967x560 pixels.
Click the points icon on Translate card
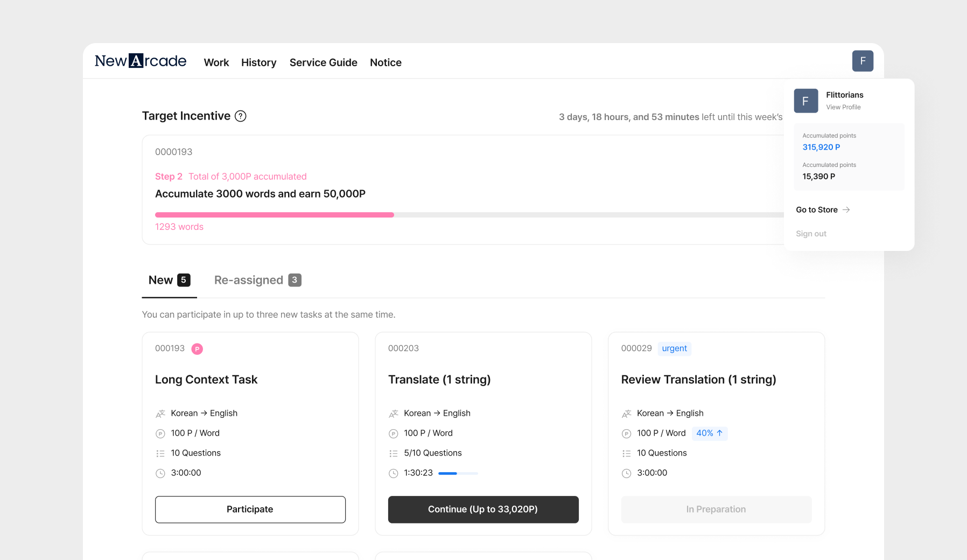pyautogui.click(x=394, y=433)
